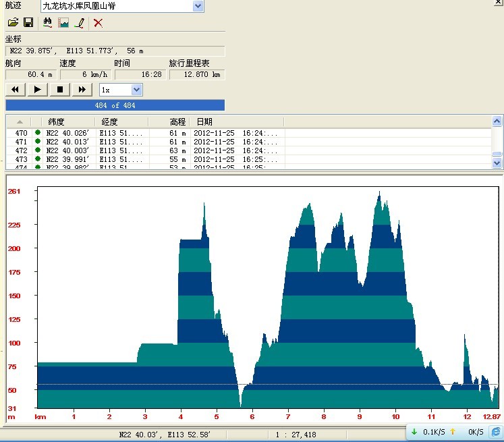Screen dimensions: 504x442
Task: Fast-forward track playback
Action: (x=82, y=90)
